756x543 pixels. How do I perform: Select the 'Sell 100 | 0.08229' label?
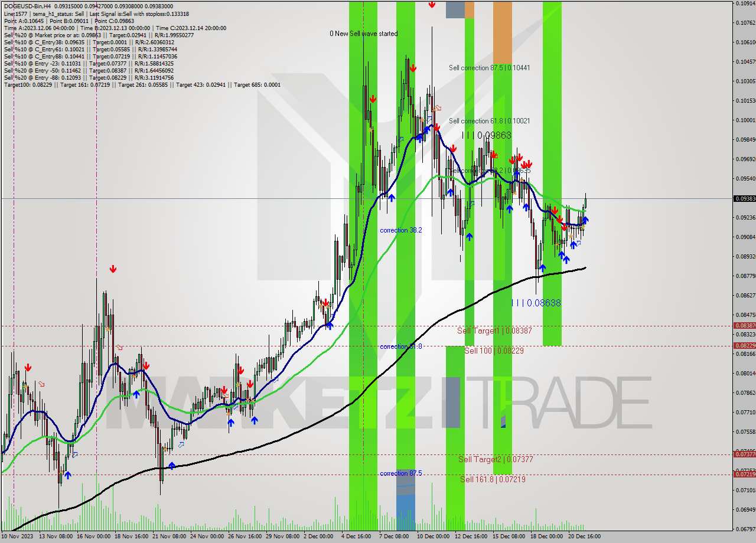pos(494,351)
